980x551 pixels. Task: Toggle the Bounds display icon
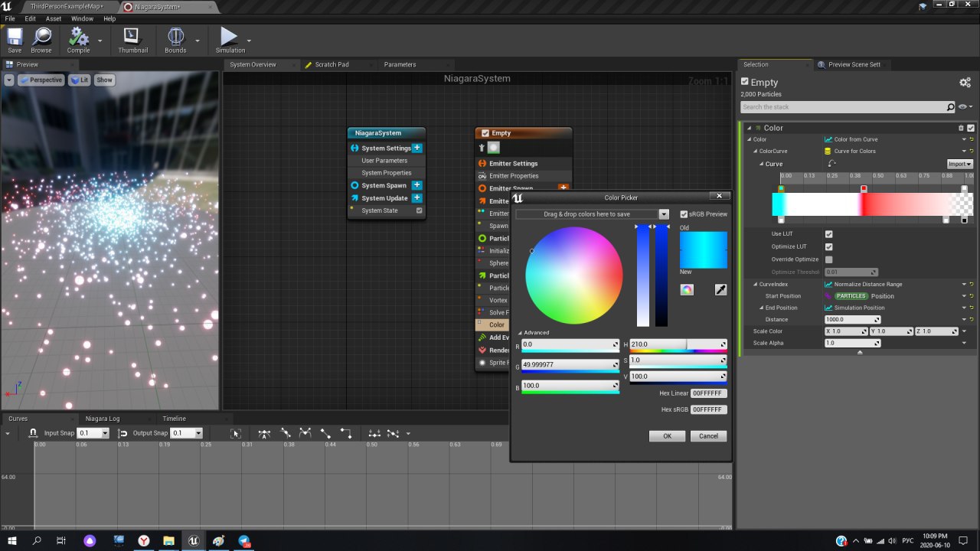pyautogui.click(x=175, y=37)
